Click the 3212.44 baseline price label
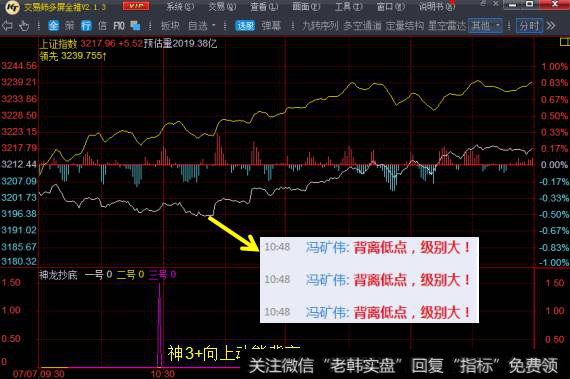570x379 pixels. coord(19,165)
